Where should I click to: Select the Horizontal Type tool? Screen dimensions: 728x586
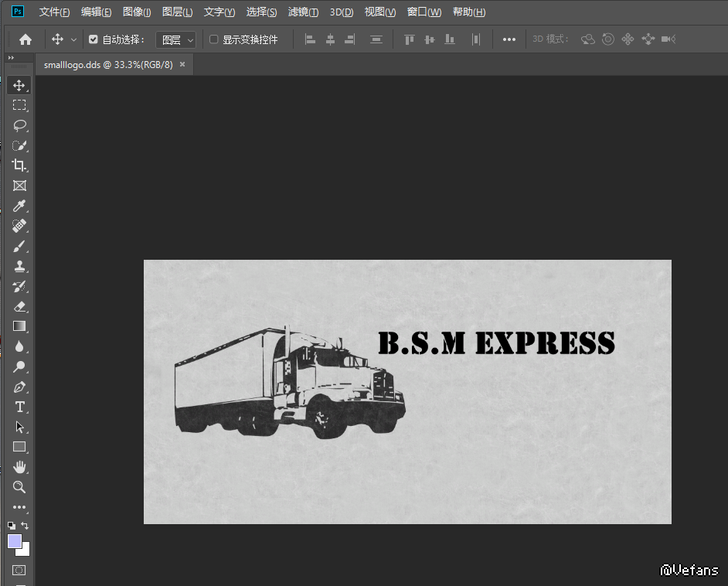pyautogui.click(x=19, y=407)
